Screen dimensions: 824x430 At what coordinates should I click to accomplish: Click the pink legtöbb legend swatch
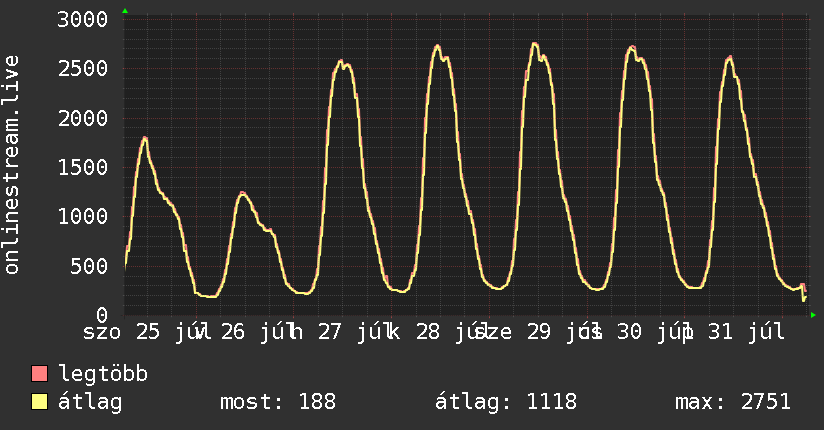(39, 373)
